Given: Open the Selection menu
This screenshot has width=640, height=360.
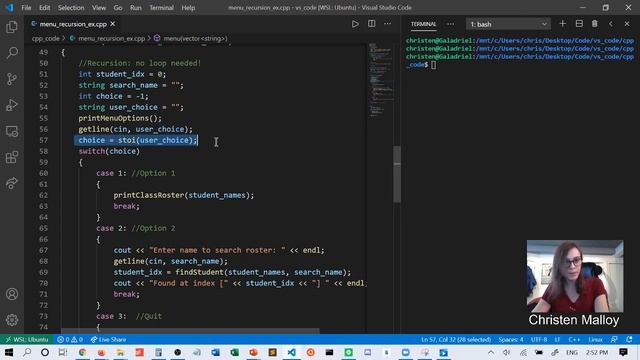Looking at the screenshot, I should point(71,8).
